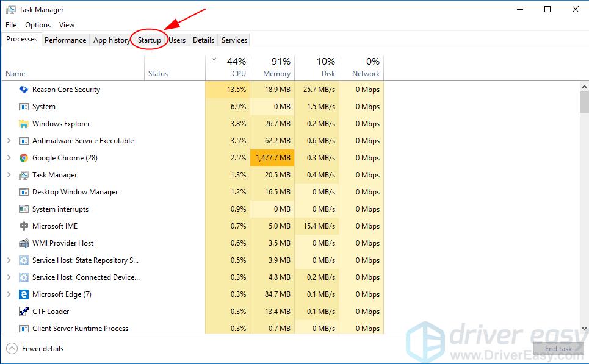The width and height of the screenshot is (589, 364).
Task: Click the WMI Provider Host icon
Action: 24,243
